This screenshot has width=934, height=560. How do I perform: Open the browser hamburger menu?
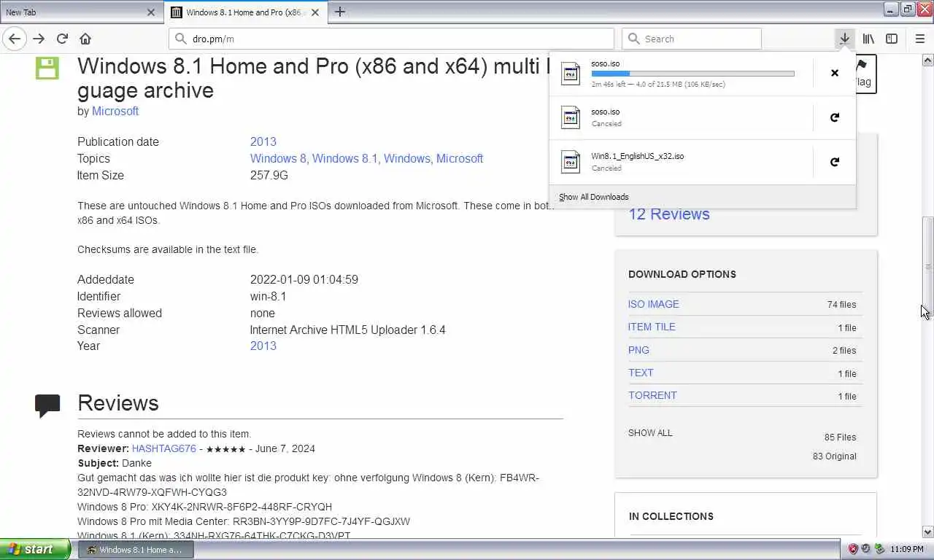click(x=919, y=39)
